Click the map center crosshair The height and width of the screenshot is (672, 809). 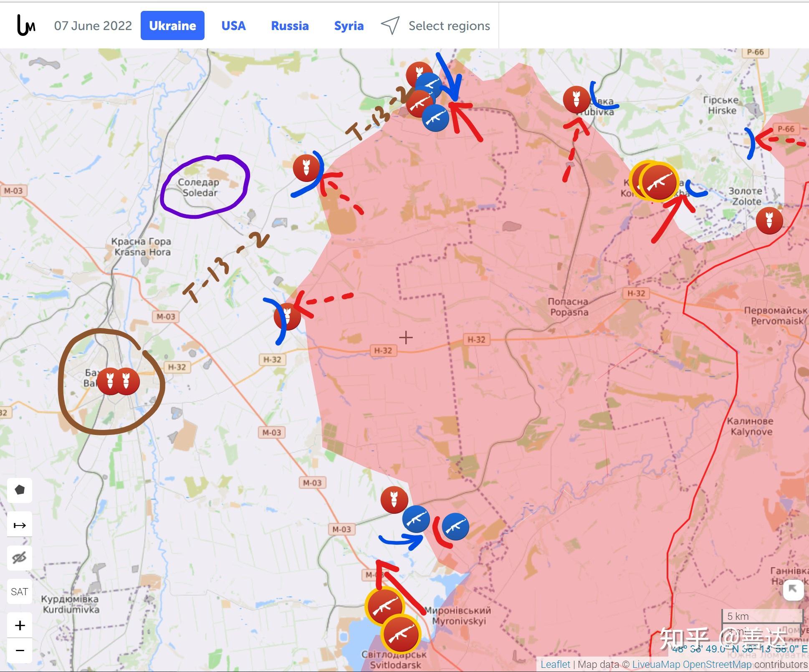pyautogui.click(x=406, y=337)
